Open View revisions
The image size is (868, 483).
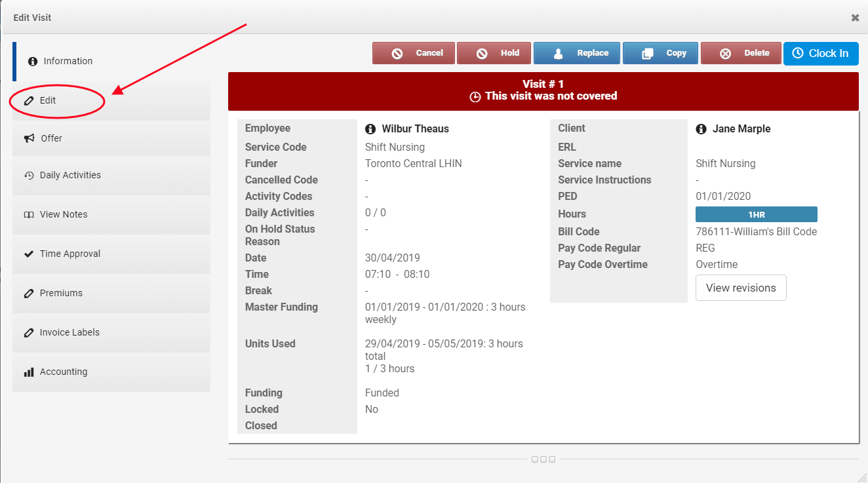click(x=740, y=288)
